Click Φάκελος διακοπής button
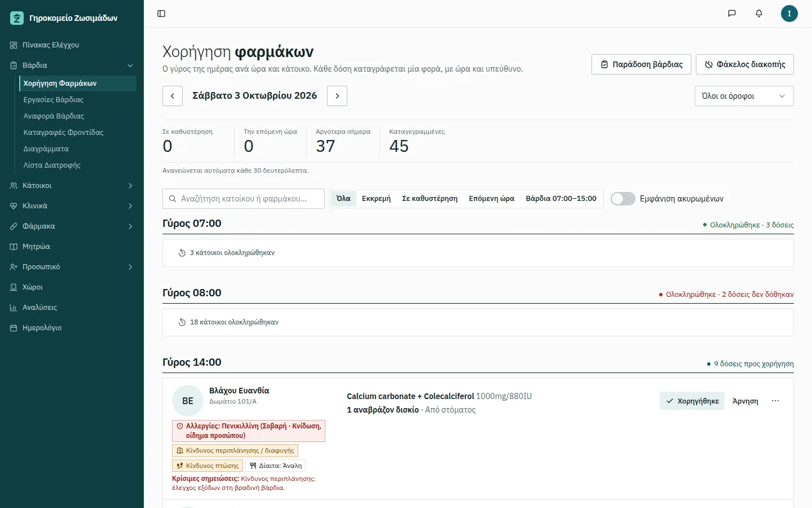Image resolution: width=812 pixels, height=508 pixels. point(745,64)
